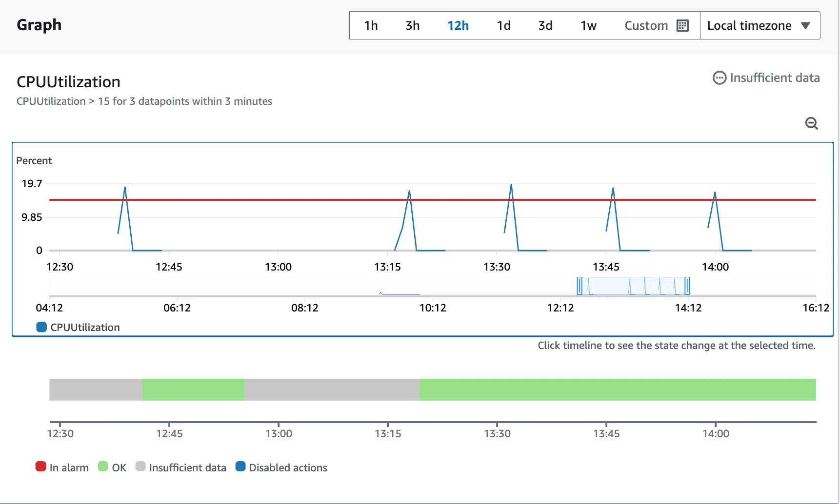Click the first gray Insufficient data timeline segment
This screenshot has height=504, width=840.
(96, 389)
